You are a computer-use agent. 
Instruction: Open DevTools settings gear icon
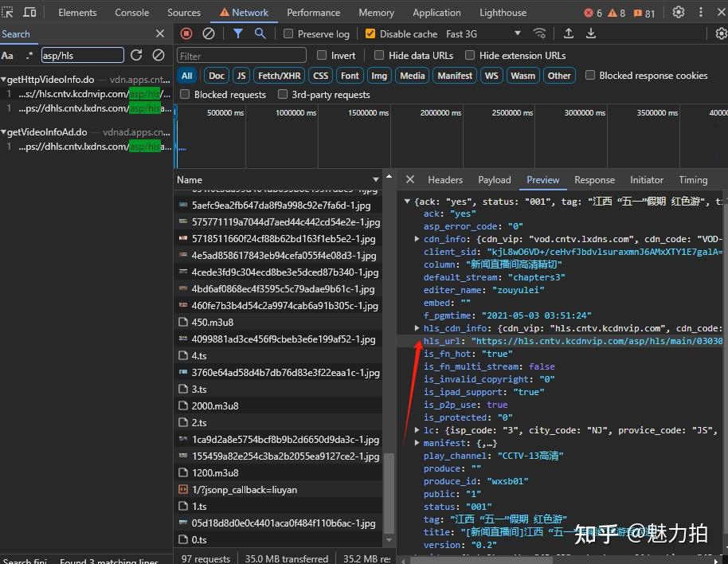[679, 12]
